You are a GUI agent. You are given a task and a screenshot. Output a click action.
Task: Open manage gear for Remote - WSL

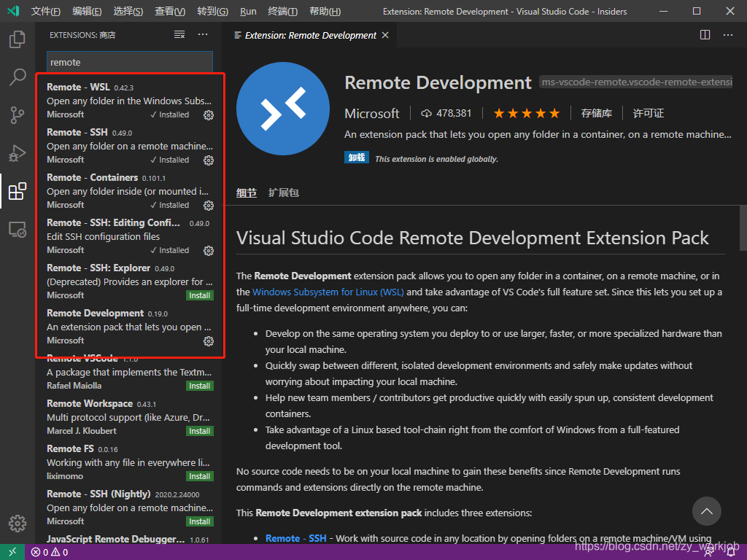coord(209,114)
